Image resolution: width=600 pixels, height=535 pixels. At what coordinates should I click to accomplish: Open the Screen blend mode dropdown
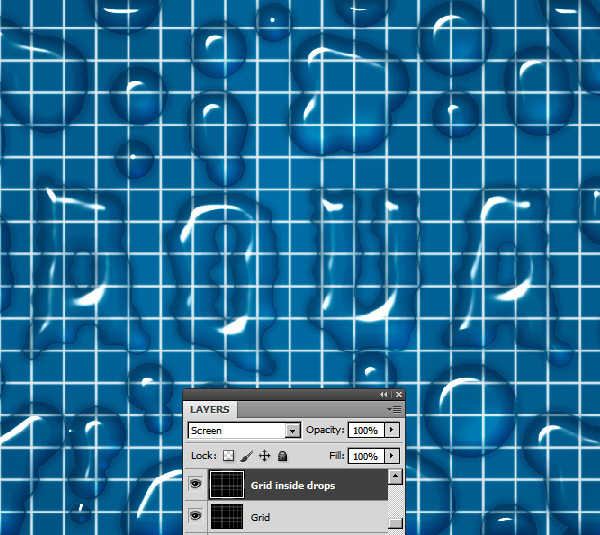[x=293, y=431]
